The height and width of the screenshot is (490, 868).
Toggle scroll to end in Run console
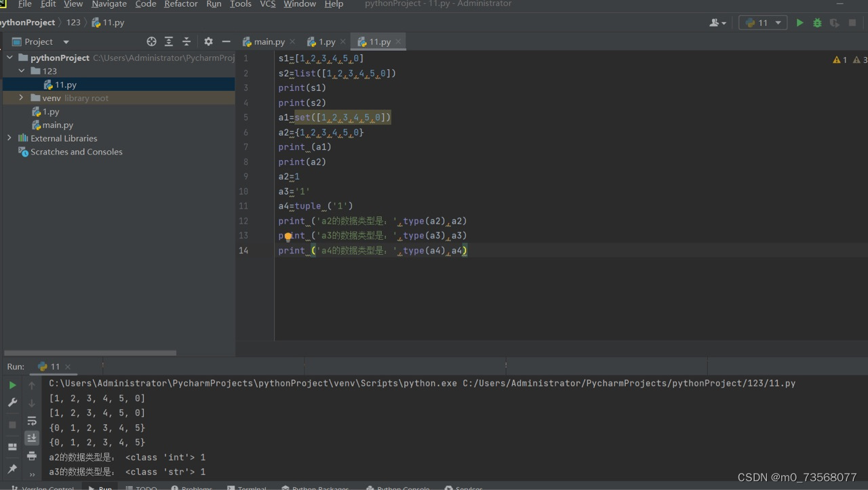click(x=31, y=438)
